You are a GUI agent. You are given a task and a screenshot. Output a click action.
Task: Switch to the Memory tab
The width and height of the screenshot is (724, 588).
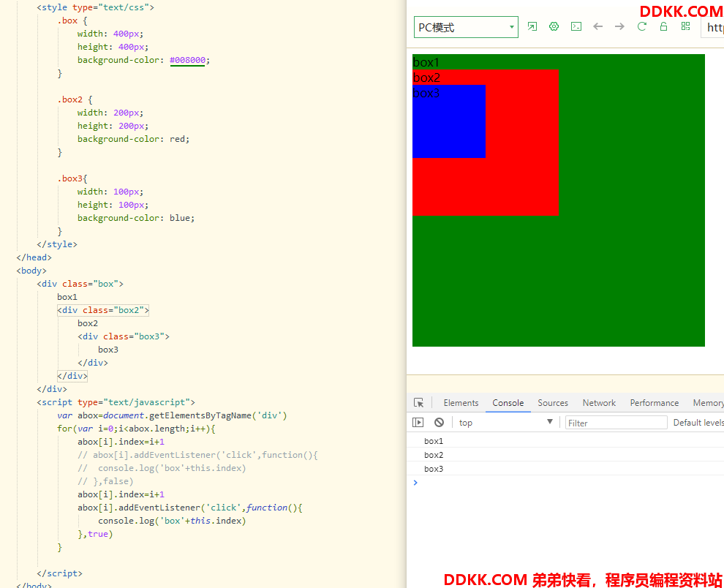708,403
